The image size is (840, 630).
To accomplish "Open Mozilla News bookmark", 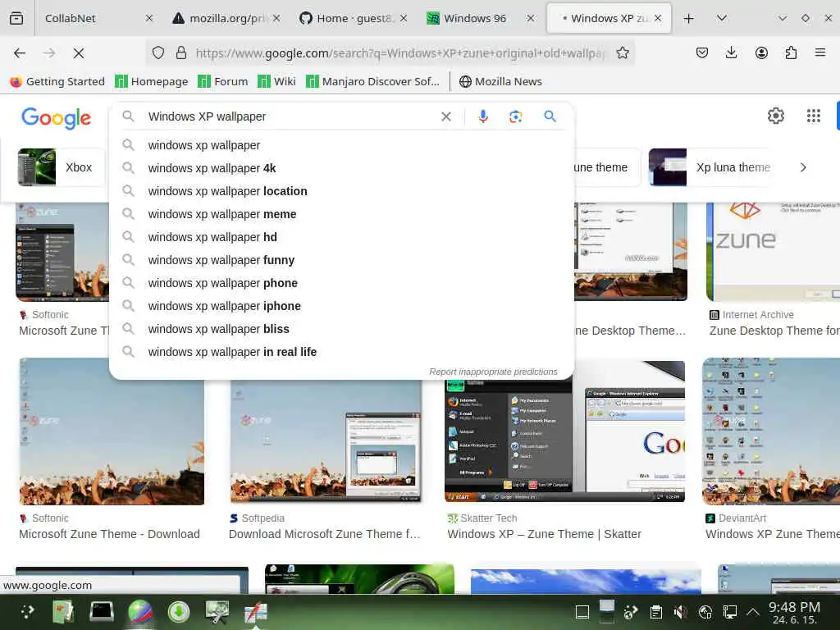I will coord(500,81).
